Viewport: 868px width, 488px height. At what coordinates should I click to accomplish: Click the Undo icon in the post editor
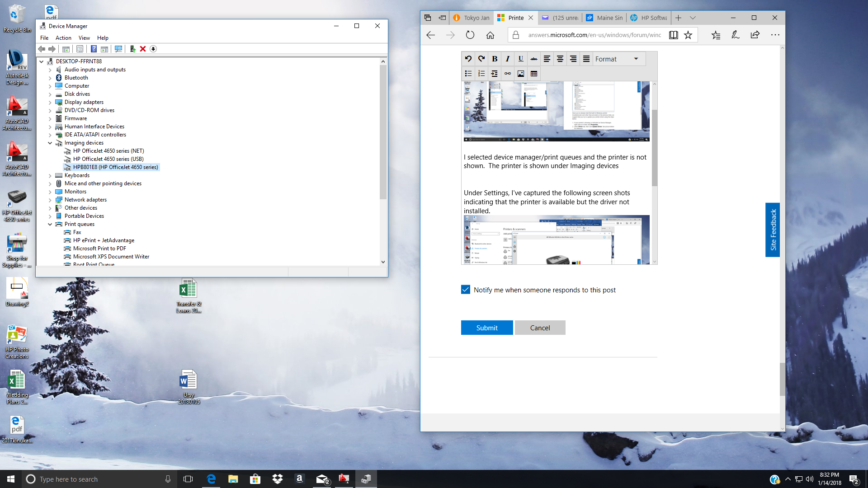click(468, 59)
